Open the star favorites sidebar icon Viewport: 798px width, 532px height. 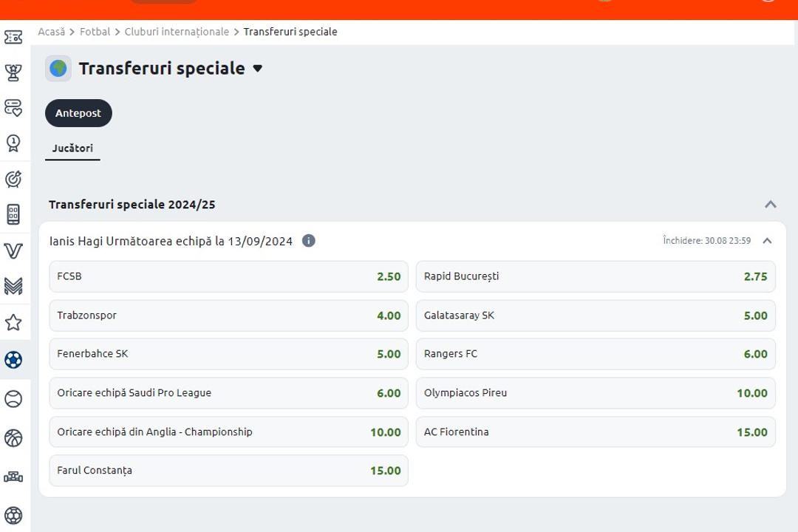coord(13,322)
